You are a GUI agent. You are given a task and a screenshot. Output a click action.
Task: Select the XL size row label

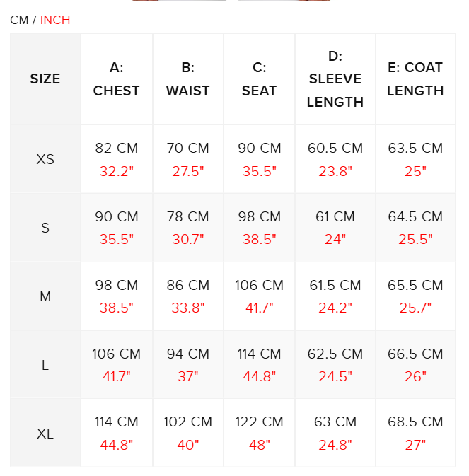pyautogui.click(x=45, y=434)
